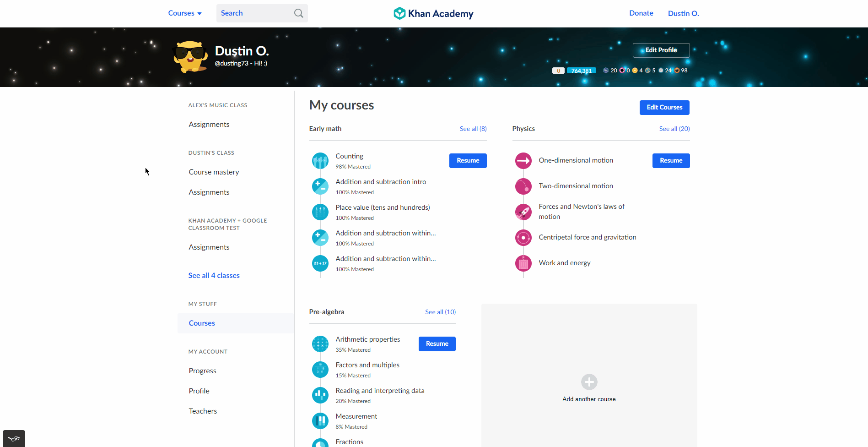
Task: Open Work and energy unit
Action: 565,263
